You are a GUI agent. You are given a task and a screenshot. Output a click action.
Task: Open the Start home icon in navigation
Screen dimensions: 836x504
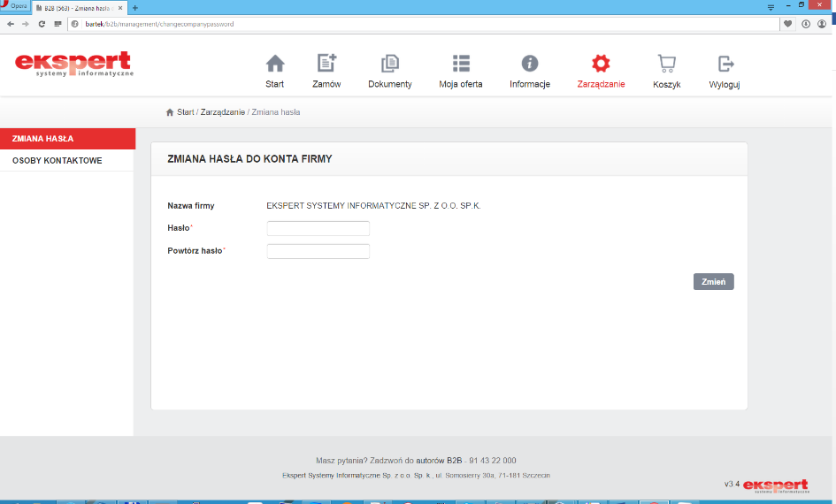tap(275, 64)
